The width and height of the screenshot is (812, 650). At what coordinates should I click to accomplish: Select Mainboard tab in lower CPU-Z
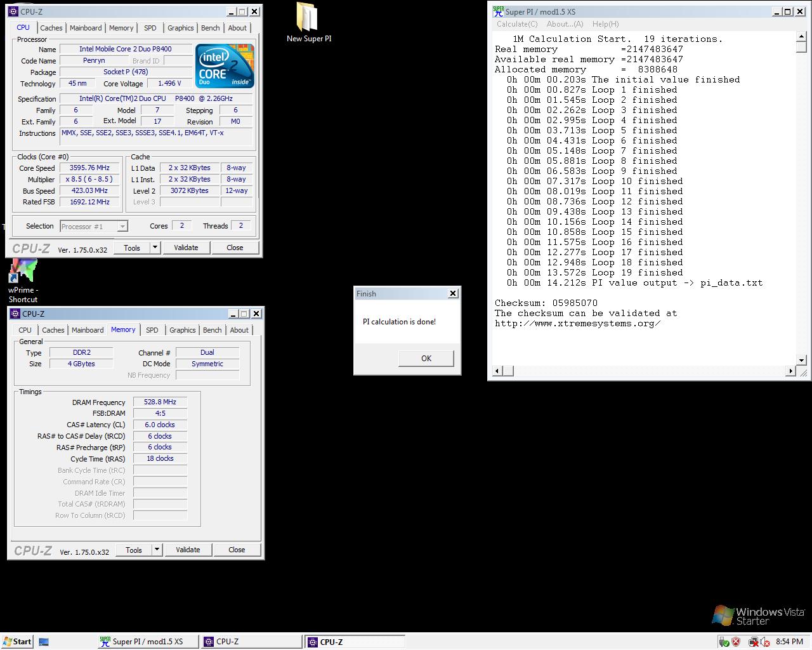point(88,330)
